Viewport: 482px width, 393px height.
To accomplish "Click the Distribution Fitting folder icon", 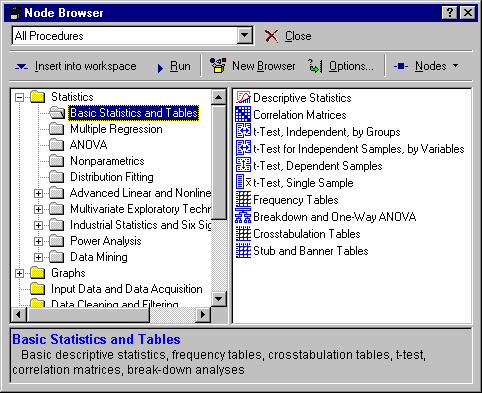I will click(x=57, y=177).
